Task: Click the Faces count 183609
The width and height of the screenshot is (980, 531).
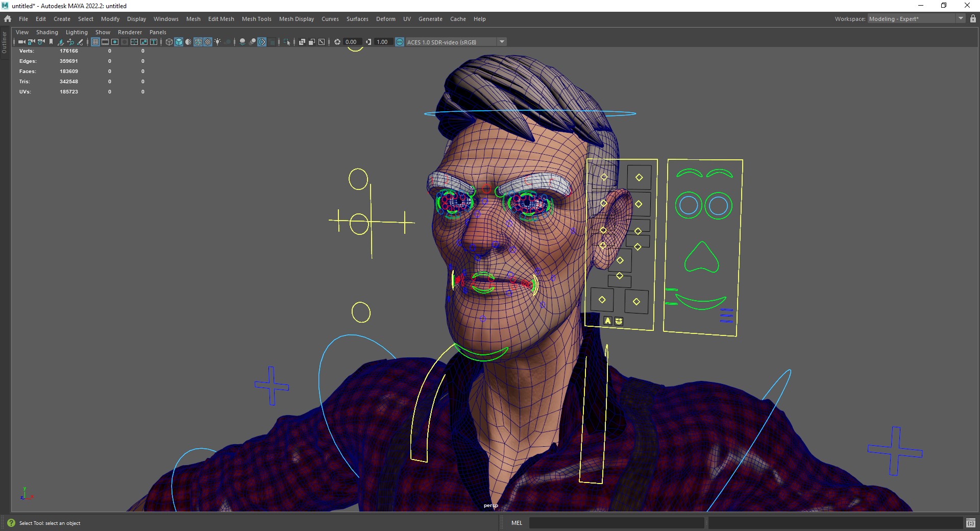Action: 69,71
